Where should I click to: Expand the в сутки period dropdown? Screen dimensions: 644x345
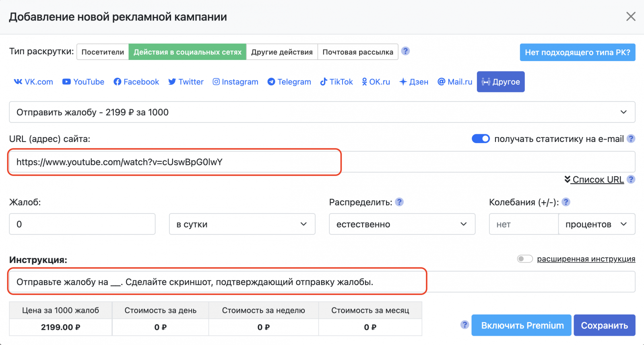pyautogui.click(x=242, y=224)
